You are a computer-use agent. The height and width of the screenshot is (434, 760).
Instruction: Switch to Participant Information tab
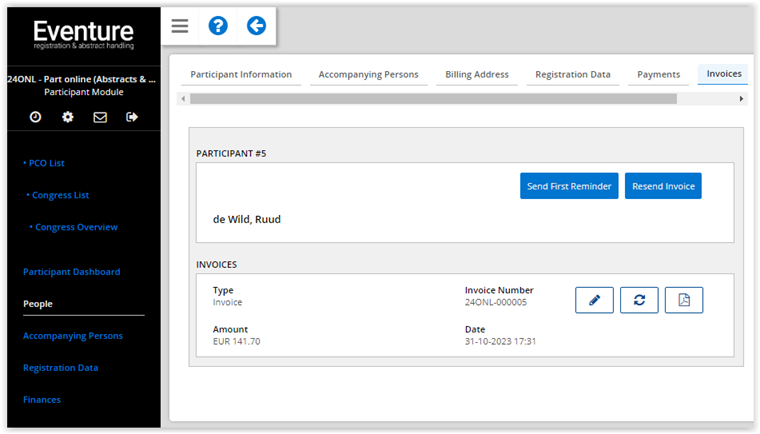coord(241,75)
